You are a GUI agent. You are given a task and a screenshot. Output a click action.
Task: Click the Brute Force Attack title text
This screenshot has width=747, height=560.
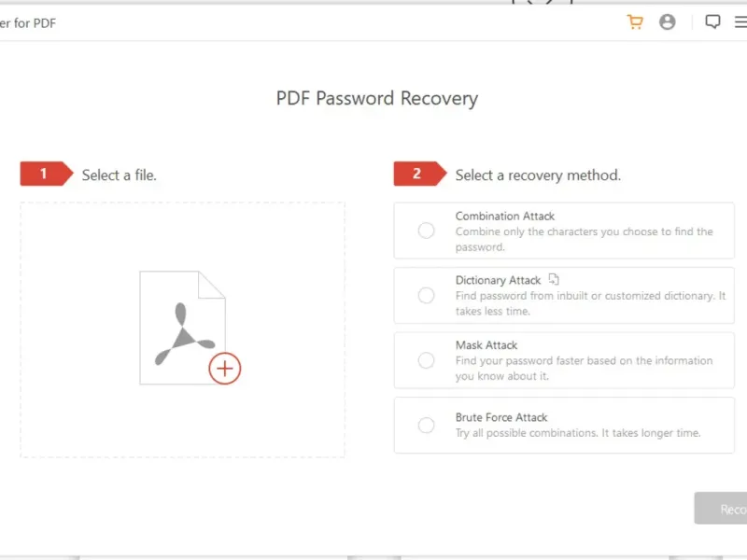501,417
